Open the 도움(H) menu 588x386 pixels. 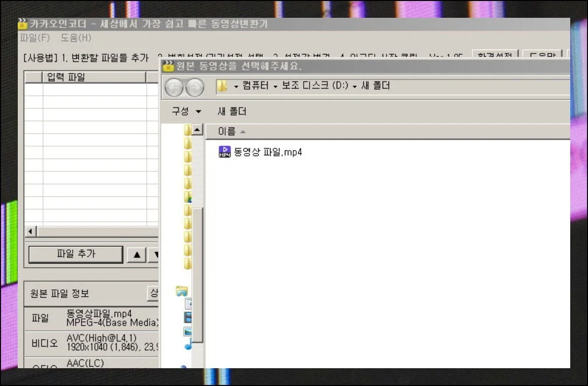76,38
